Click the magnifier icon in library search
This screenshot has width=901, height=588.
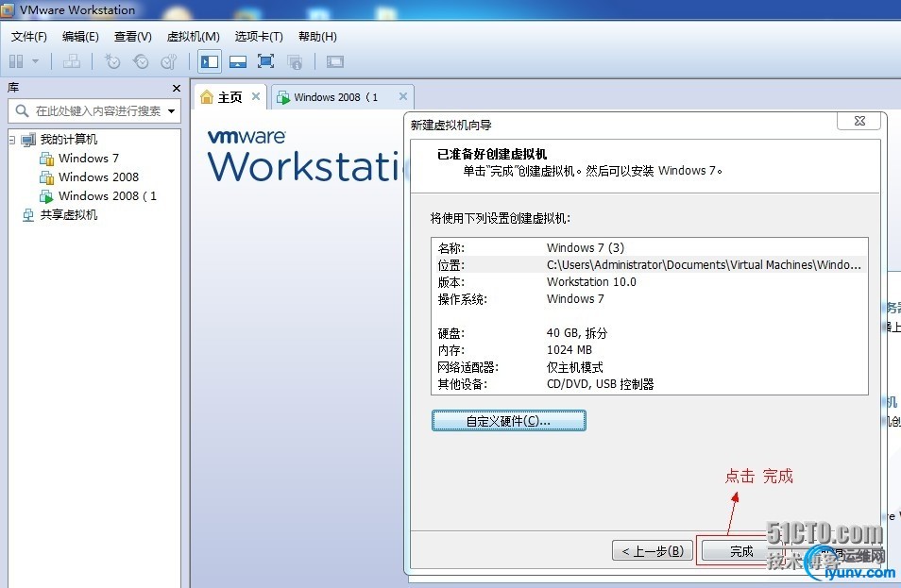click(22, 110)
